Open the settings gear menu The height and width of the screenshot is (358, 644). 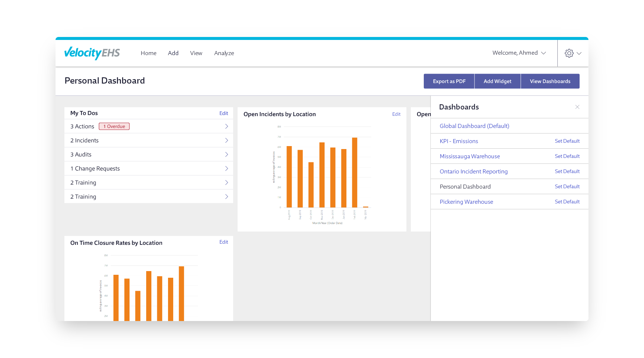pyautogui.click(x=569, y=53)
